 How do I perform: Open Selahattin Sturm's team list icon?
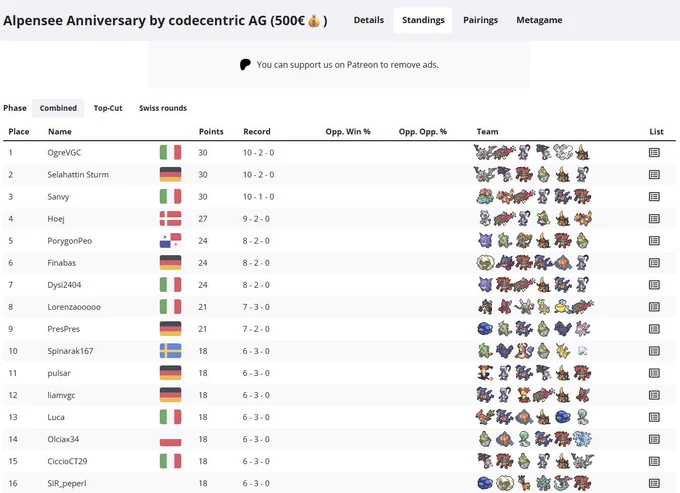(x=654, y=175)
